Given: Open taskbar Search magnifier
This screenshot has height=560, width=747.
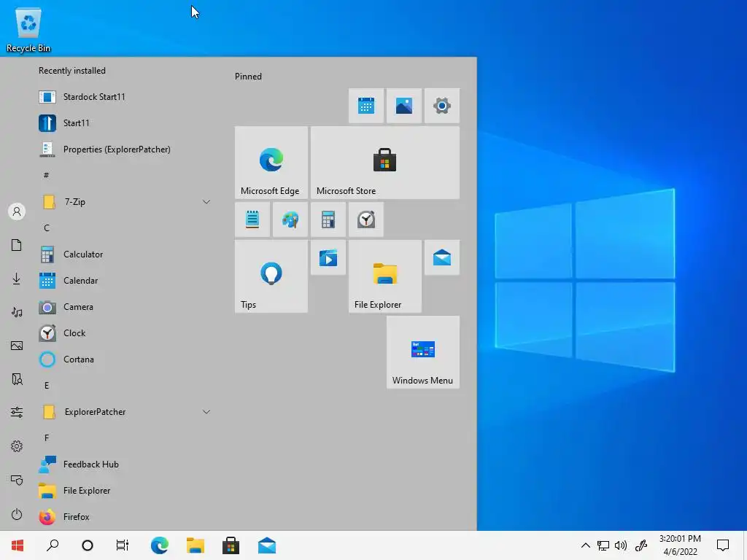Looking at the screenshot, I should click(53, 545).
